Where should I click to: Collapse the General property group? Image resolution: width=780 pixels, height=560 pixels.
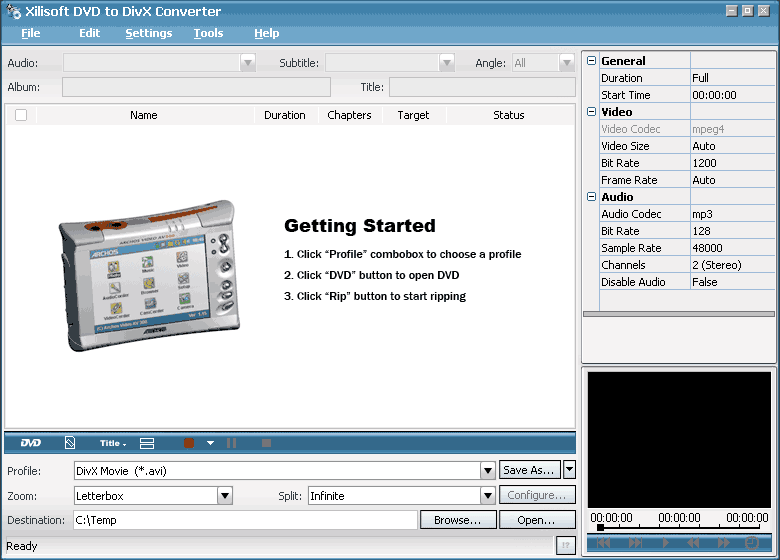591,61
